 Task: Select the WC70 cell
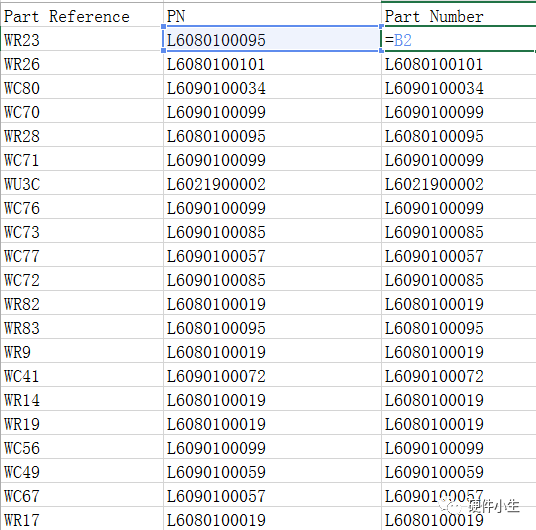(x=82, y=111)
